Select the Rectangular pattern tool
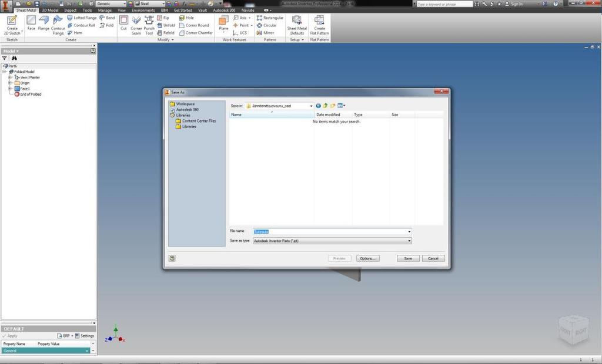This screenshot has height=364, width=602. coord(270,18)
